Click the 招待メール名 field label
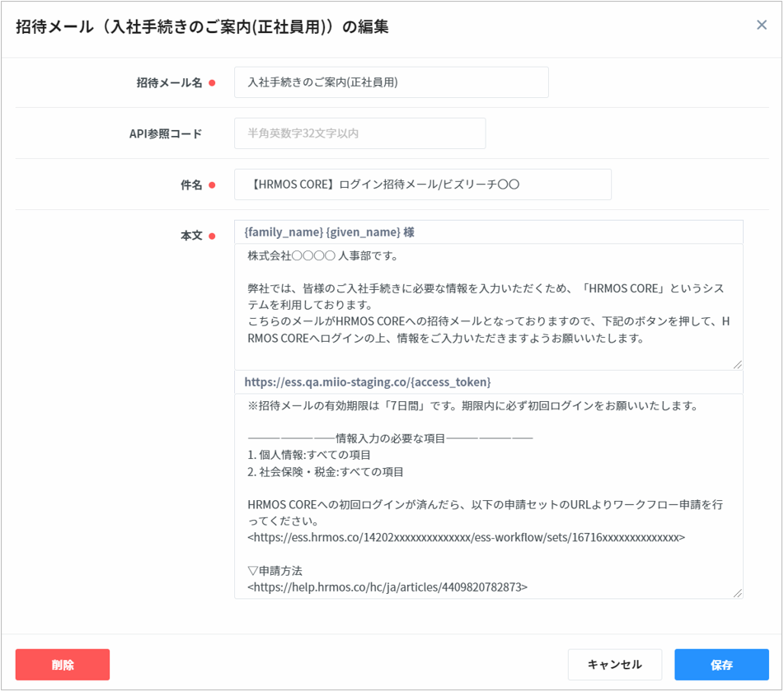 click(x=169, y=82)
